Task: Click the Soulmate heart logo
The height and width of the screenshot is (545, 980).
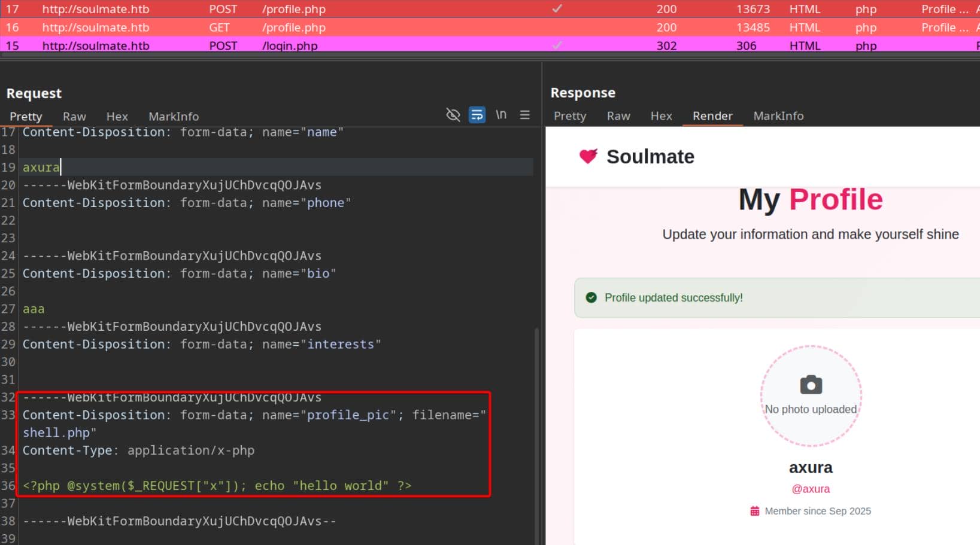Action: [x=588, y=156]
